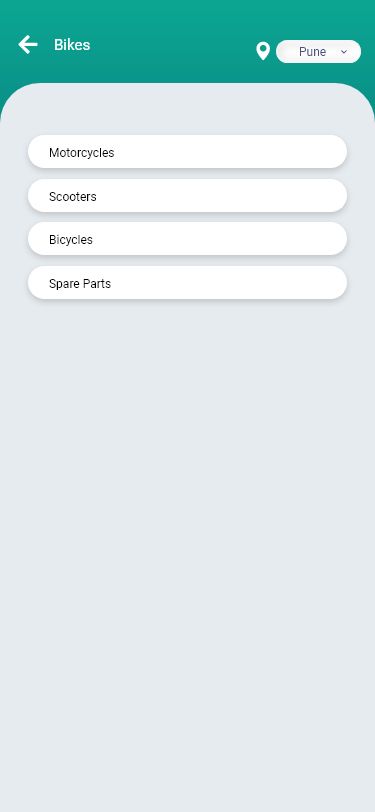This screenshot has width=375, height=812.
Task: Select the Motorcycles category
Action: click(x=187, y=152)
